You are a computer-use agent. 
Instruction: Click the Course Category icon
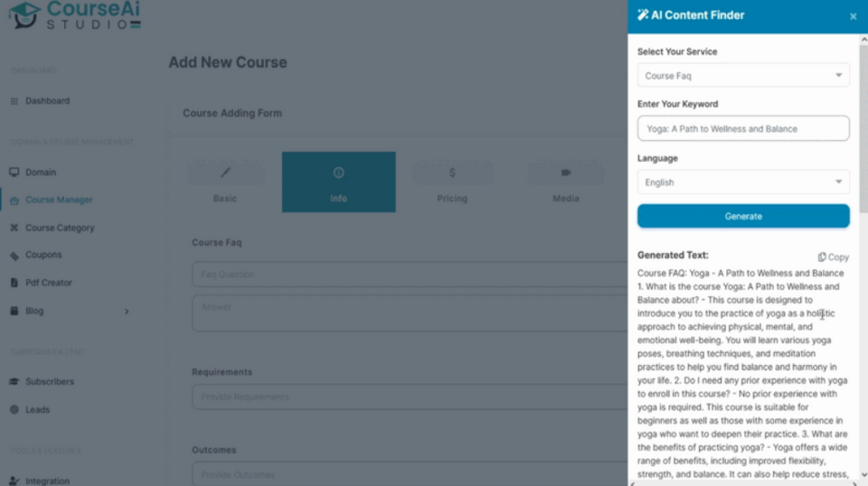tap(14, 228)
